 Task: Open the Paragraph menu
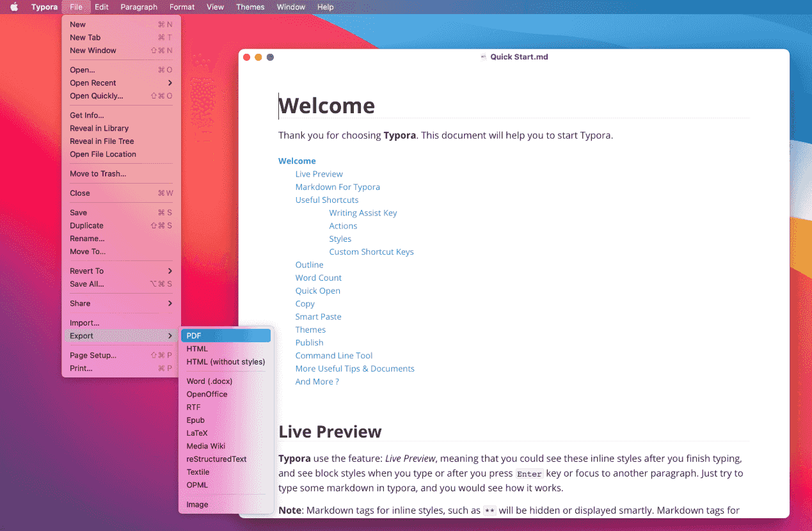[139, 7]
